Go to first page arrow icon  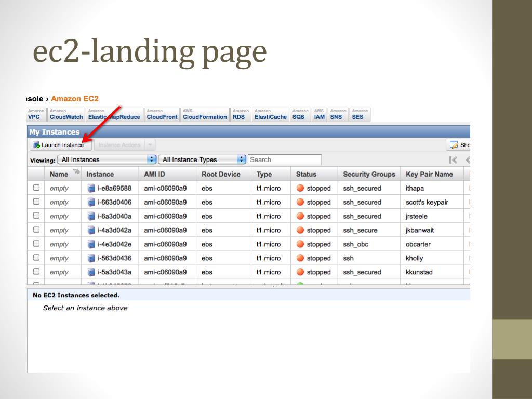(x=453, y=160)
